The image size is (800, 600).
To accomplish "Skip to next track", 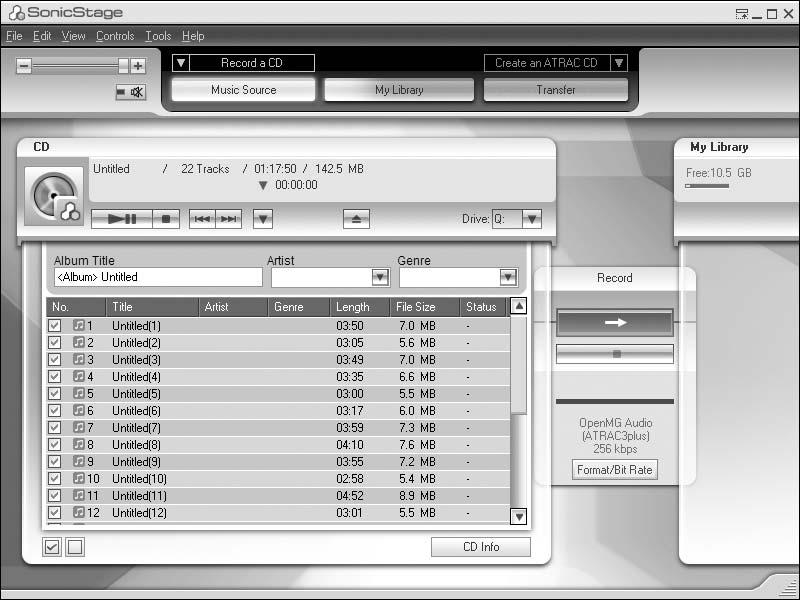I will [x=229, y=219].
